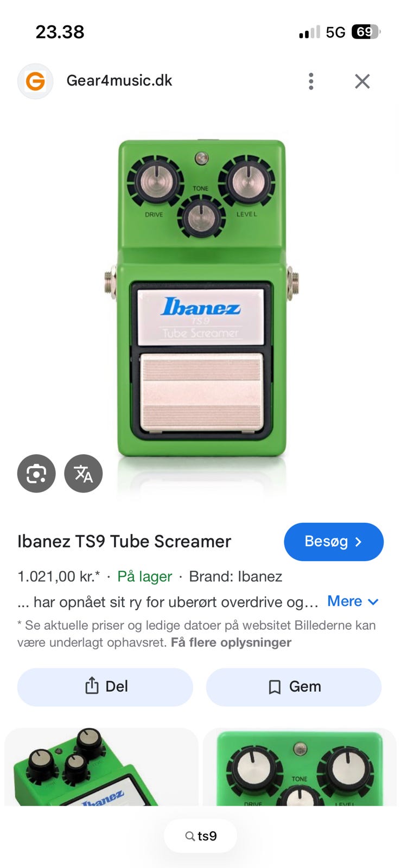Tap the Gear4music.dk site name
The height and width of the screenshot is (868, 401).
(119, 81)
